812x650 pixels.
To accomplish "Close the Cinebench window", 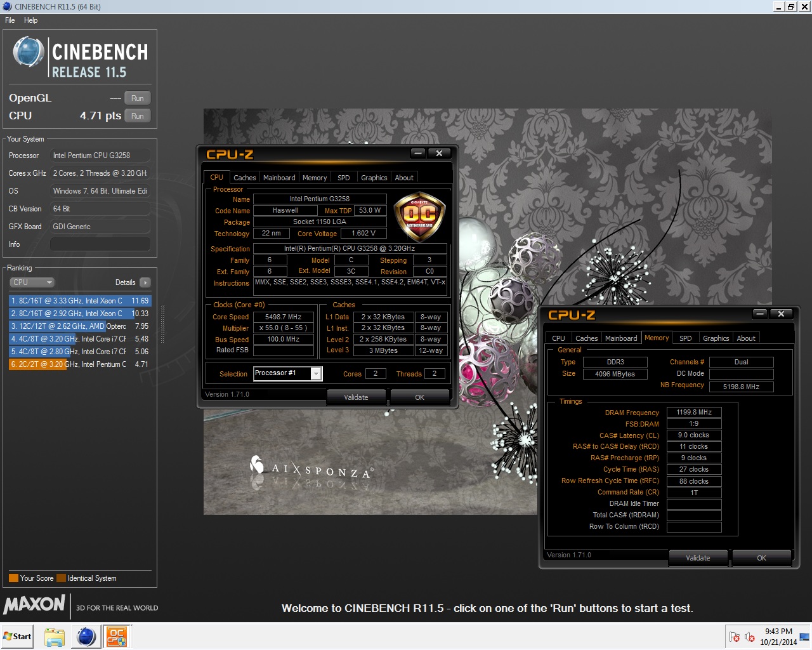I will pos(803,6).
